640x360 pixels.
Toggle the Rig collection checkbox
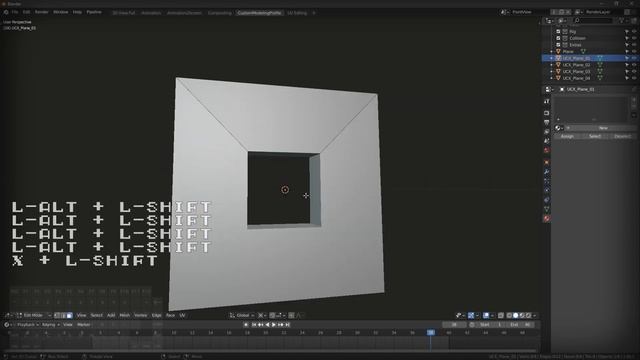point(558,31)
